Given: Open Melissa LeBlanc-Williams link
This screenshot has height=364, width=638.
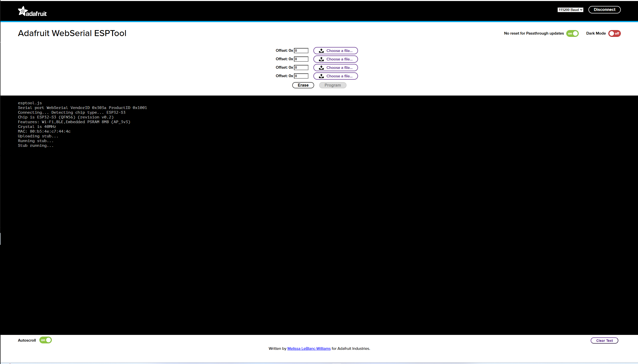Looking at the screenshot, I should (309, 349).
